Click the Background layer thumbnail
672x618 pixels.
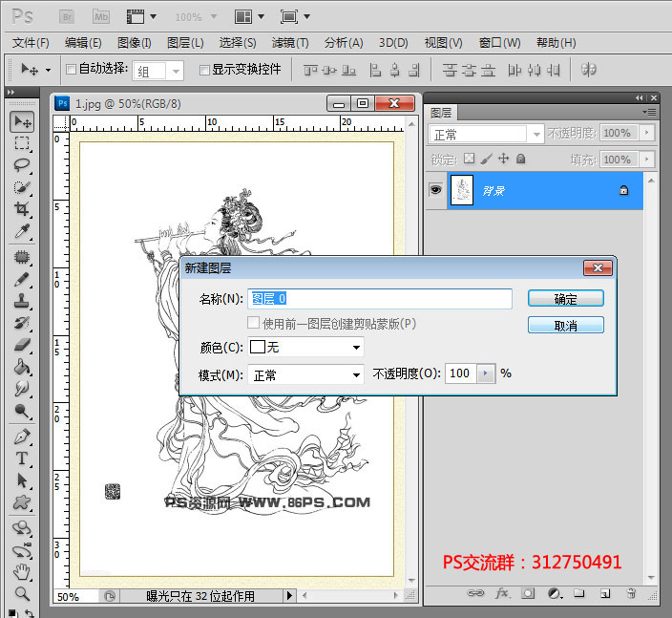462,190
